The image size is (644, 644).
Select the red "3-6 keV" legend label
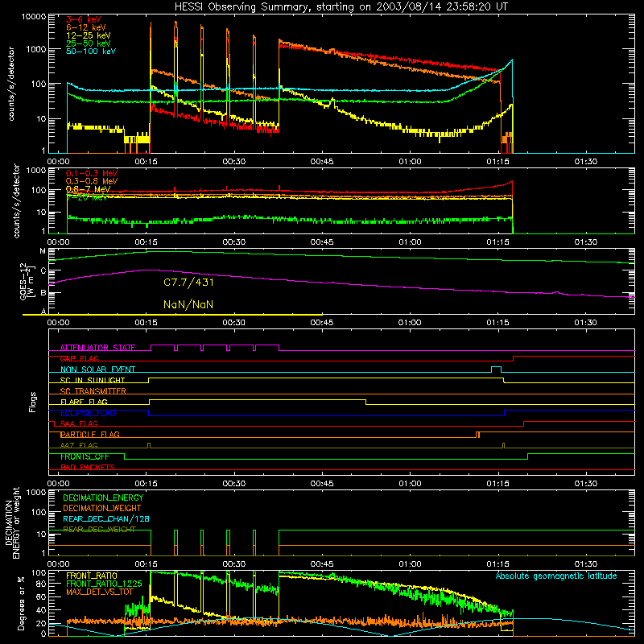coord(84,19)
